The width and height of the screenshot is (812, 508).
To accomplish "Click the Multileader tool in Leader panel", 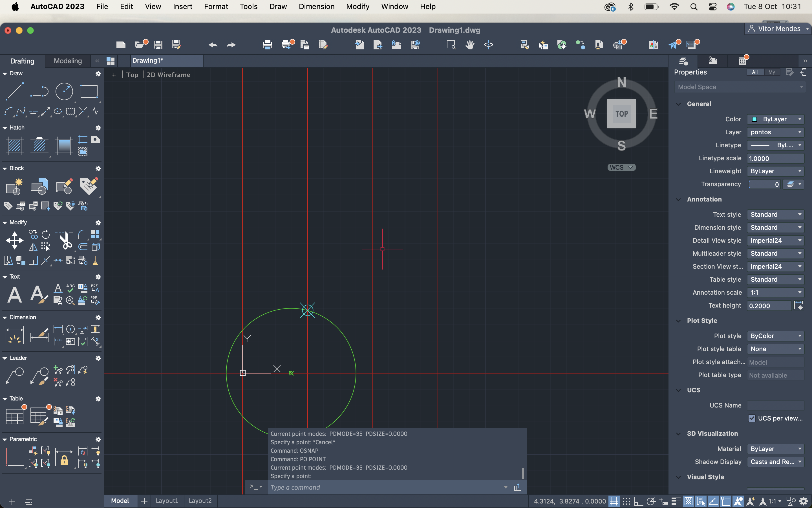I will (15, 376).
